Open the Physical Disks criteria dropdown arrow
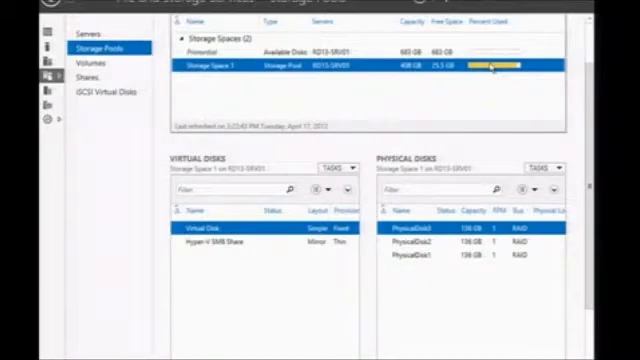This screenshot has width=640, height=360. coord(535,189)
